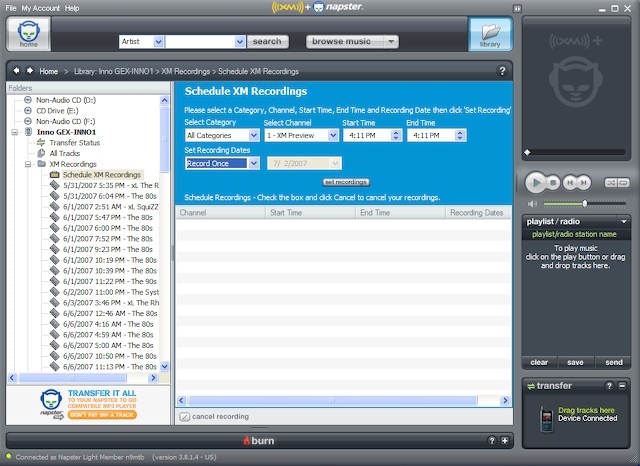Adjust the End Time spinner arrows
The image size is (640, 466).
tap(460, 135)
